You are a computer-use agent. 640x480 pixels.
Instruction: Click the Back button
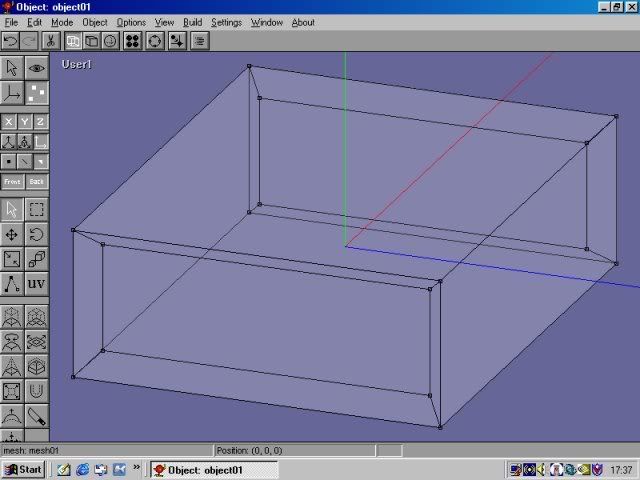pyautogui.click(x=37, y=182)
